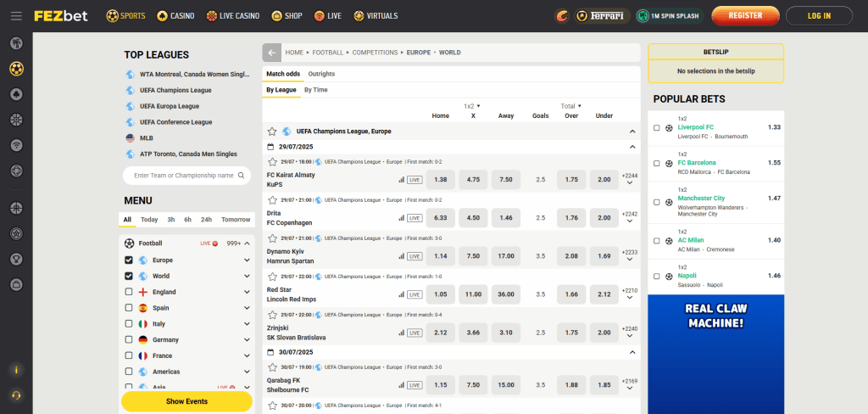Bet on Home odds 1.38 for FC Kairat Almaty

[x=441, y=180]
